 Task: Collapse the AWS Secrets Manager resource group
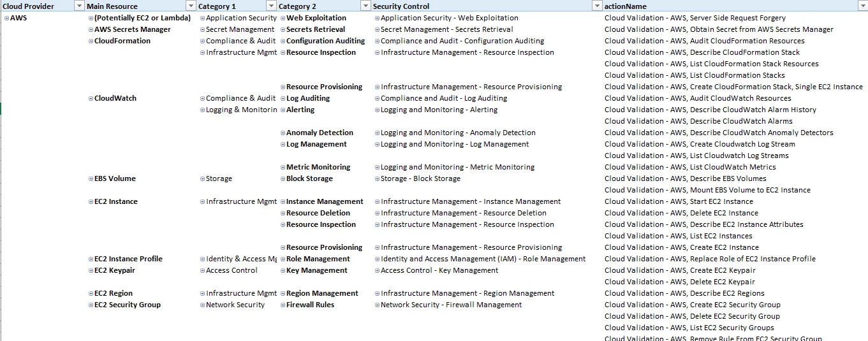tap(91, 30)
